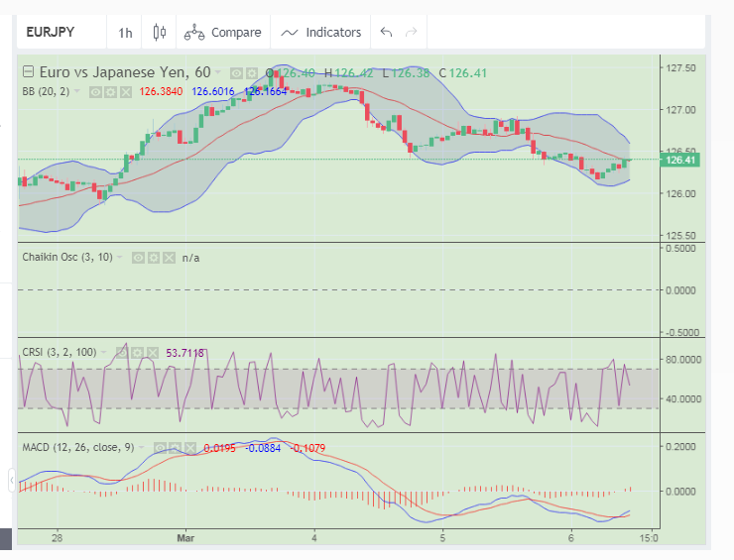Image resolution: width=734 pixels, height=560 pixels.
Task: Open CRSI indicator settings gear
Action: click(x=138, y=352)
